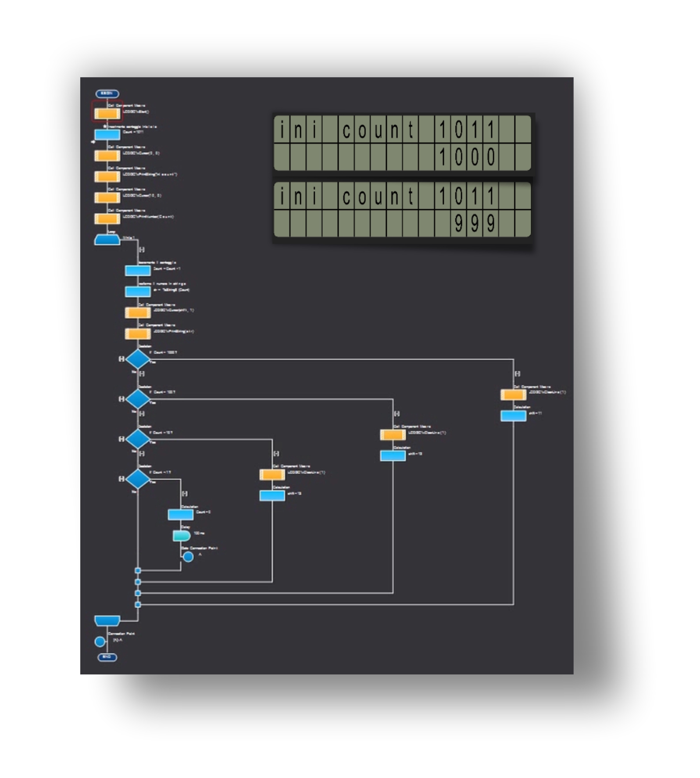Collapse the Count = 1000 decision via left [-]
The width and height of the screenshot is (700, 778).
[x=121, y=359]
